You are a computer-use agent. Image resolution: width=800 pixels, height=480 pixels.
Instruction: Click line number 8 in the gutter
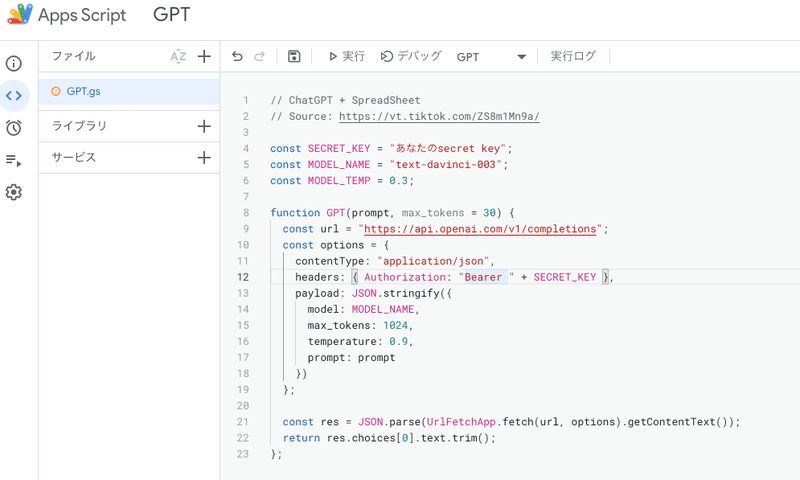click(246, 213)
